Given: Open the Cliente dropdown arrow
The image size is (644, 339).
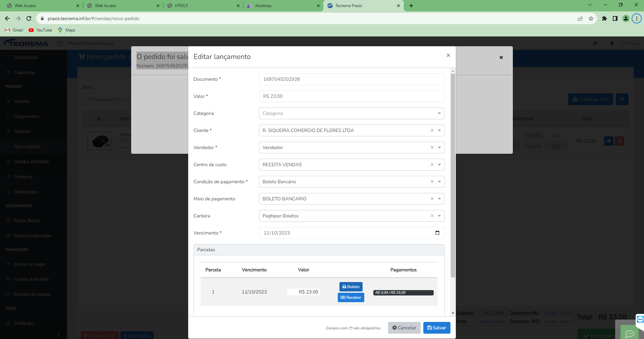Looking at the screenshot, I should [x=439, y=130].
